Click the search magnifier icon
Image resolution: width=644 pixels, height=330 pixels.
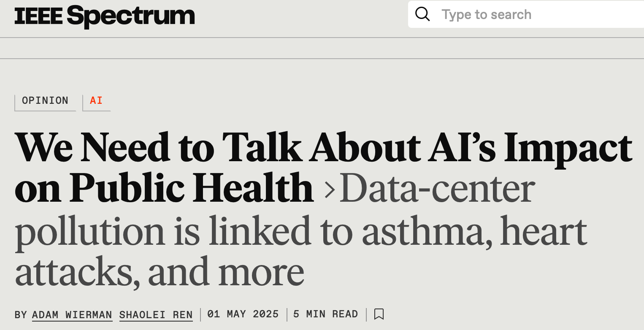click(422, 14)
